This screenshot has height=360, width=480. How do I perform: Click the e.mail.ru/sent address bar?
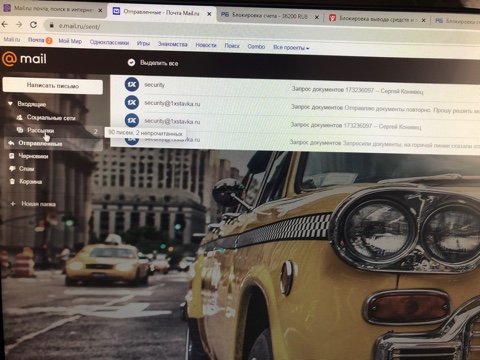click(x=233, y=27)
